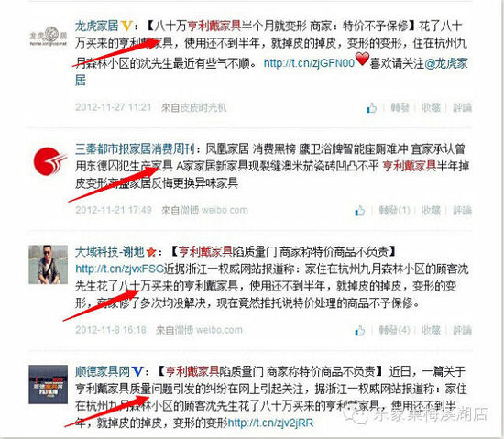
Task: Repost the 大域科技-谢地 post via 转发(4)
Action: (394, 330)
